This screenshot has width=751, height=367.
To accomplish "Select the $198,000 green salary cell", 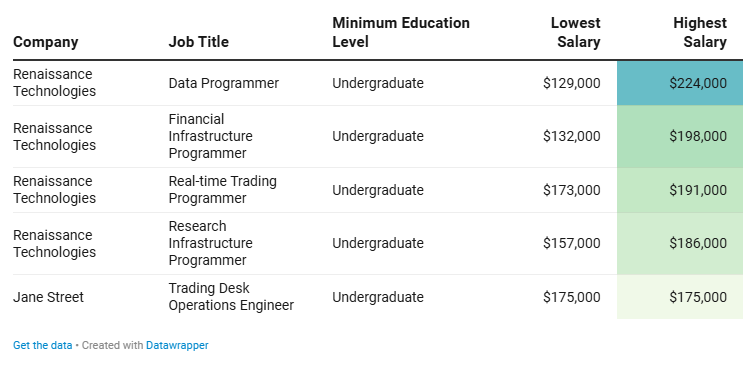I will (680, 137).
